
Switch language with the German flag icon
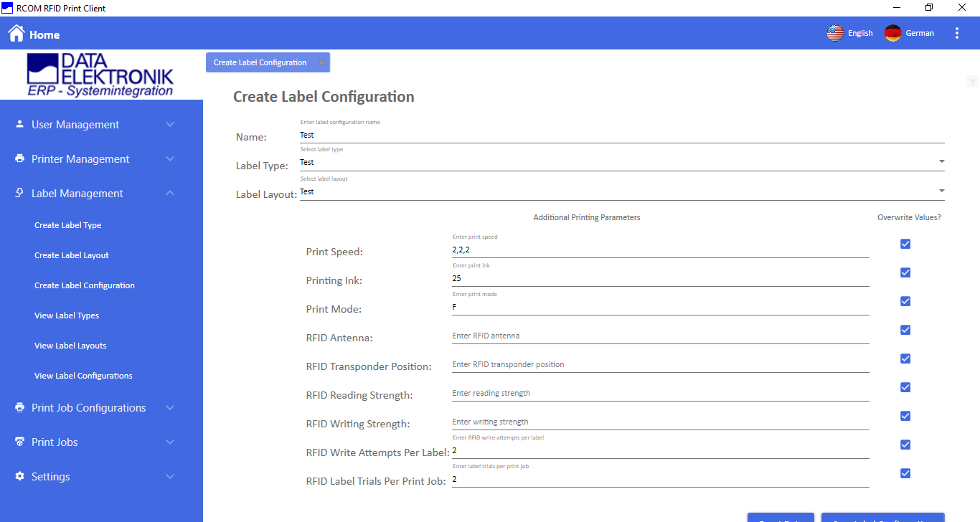coord(892,33)
